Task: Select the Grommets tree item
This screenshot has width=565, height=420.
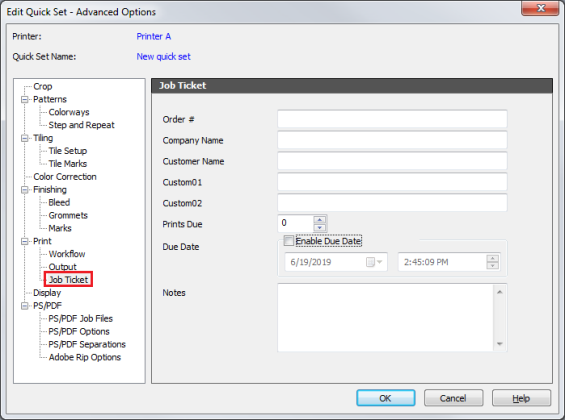Action: [68, 215]
